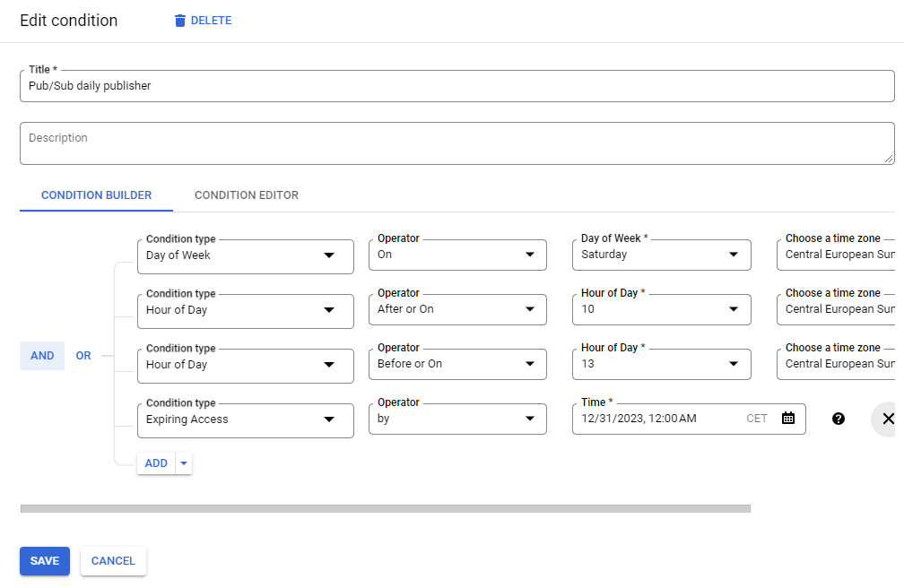
Task: Open the Day of Week dropdown showing Saturday
Action: pyautogui.click(x=661, y=255)
